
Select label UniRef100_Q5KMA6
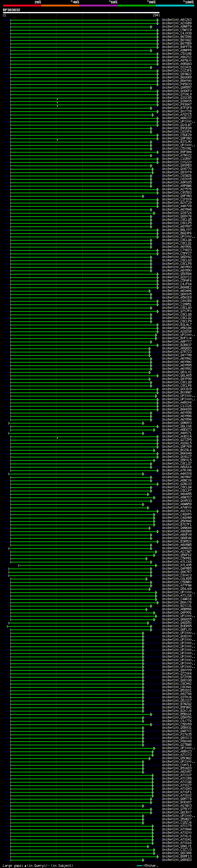pyautogui.click(x=177, y=521)
